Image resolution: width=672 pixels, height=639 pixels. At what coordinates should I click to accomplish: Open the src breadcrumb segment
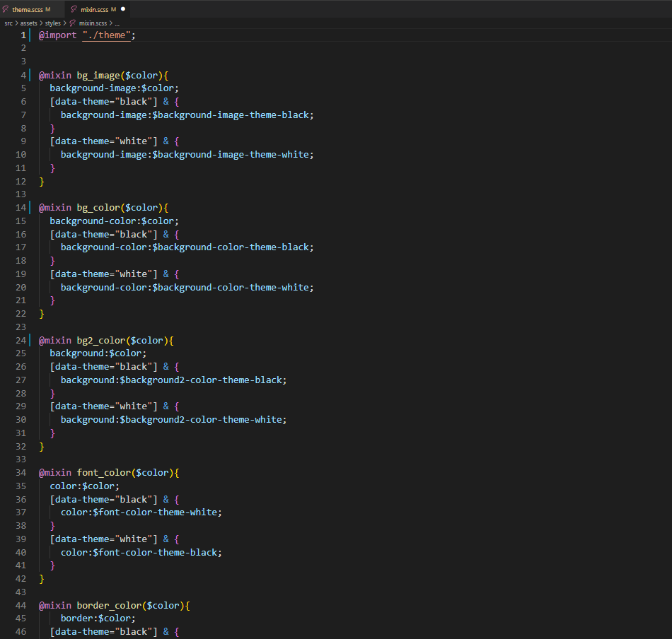coord(8,23)
